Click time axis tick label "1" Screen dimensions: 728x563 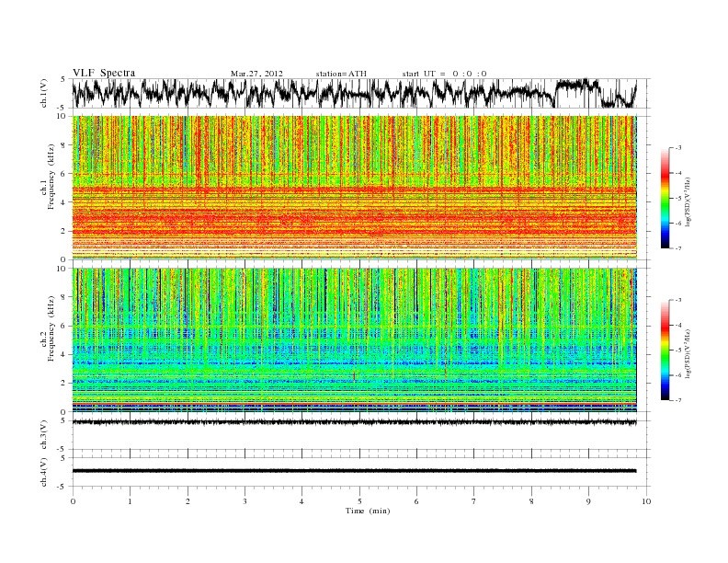[130, 501]
